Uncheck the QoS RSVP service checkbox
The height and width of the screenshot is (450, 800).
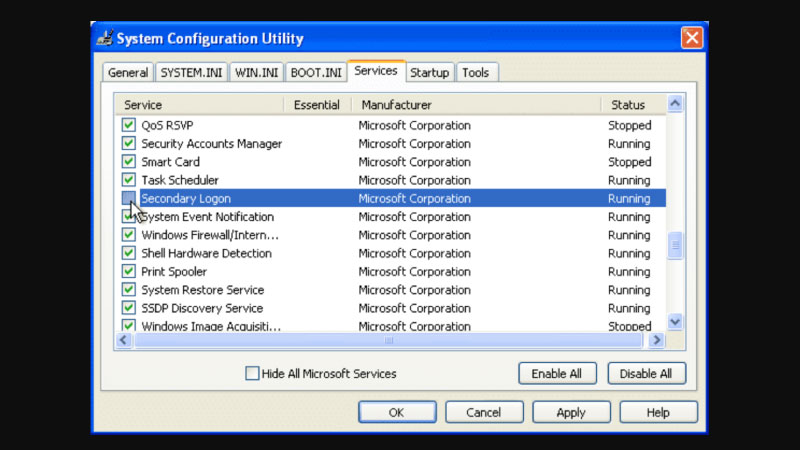(129, 126)
